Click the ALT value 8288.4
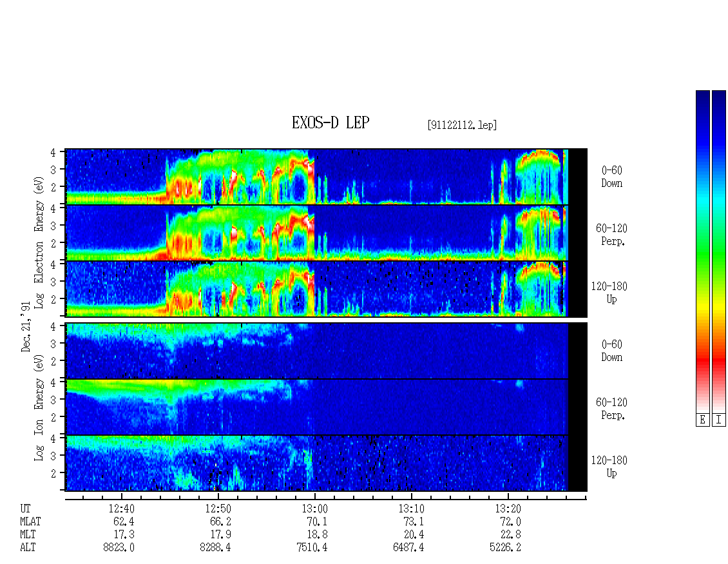The height and width of the screenshot is (564, 728). pos(215,548)
